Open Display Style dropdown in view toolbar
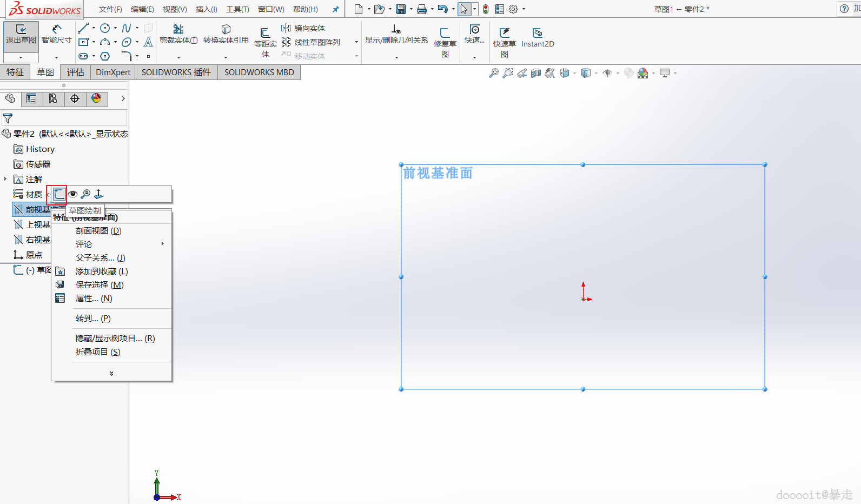Viewport: 861px width, 504px height. [596, 73]
